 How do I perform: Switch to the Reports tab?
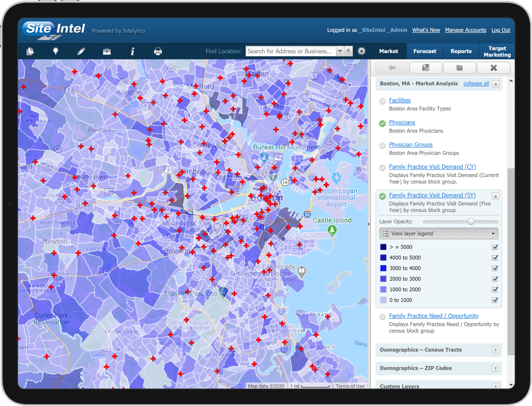(x=461, y=51)
